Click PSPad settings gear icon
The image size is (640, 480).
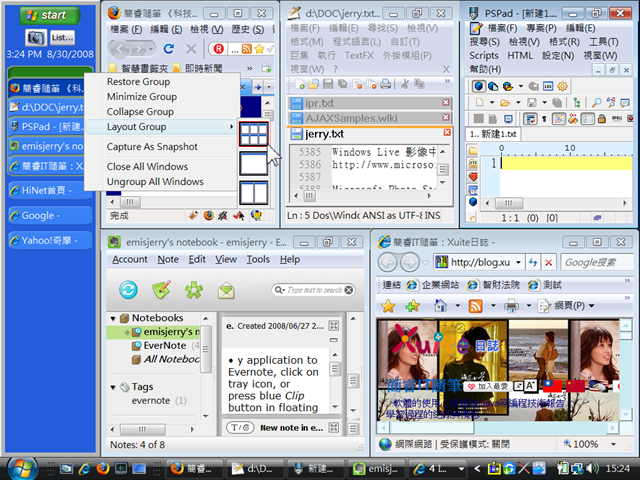pyautogui.click(x=562, y=86)
